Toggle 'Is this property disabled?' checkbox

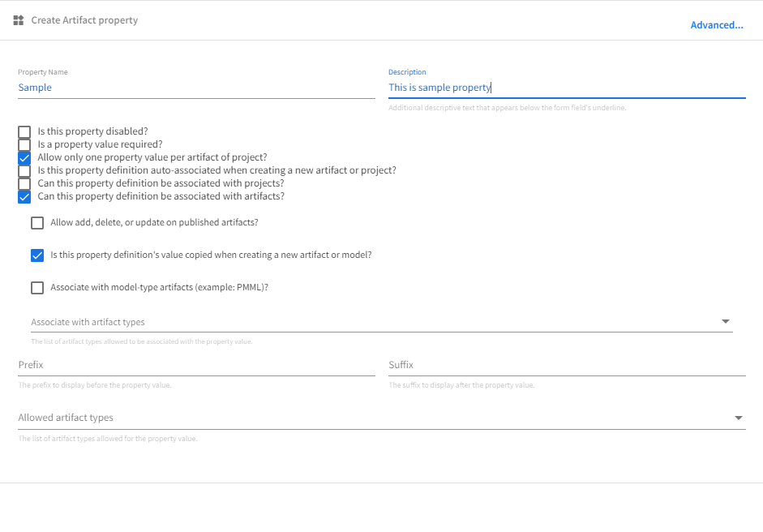tap(24, 132)
